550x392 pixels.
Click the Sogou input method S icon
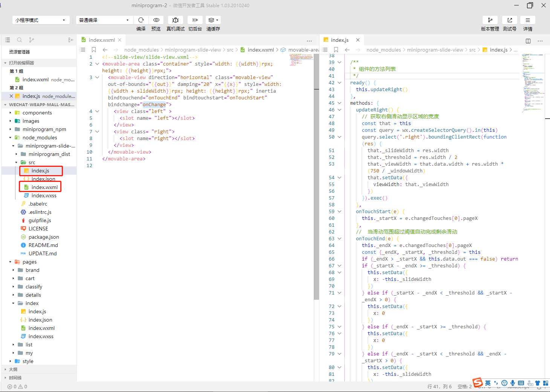[x=478, y=383]
